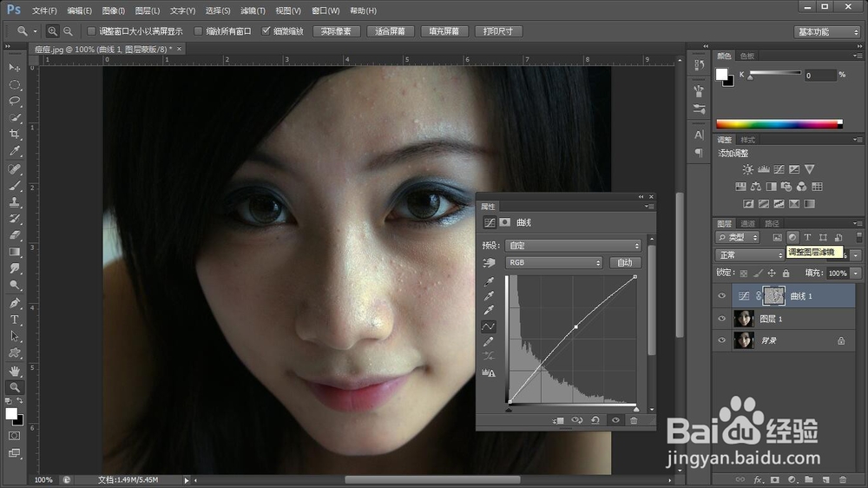Select the Gradient tool
Screen dimensions: 868x488
click(x=15, y=252)
